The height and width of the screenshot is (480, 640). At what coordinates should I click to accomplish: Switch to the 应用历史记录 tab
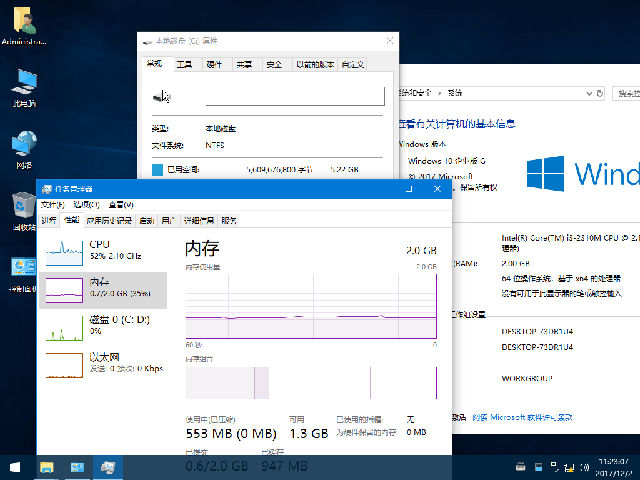pos(109,220)
